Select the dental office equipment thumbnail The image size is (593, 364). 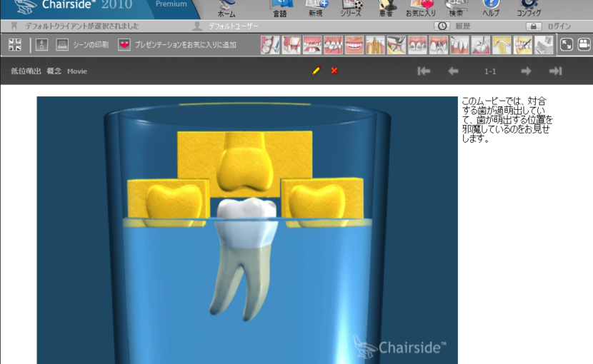coord(544,45)
